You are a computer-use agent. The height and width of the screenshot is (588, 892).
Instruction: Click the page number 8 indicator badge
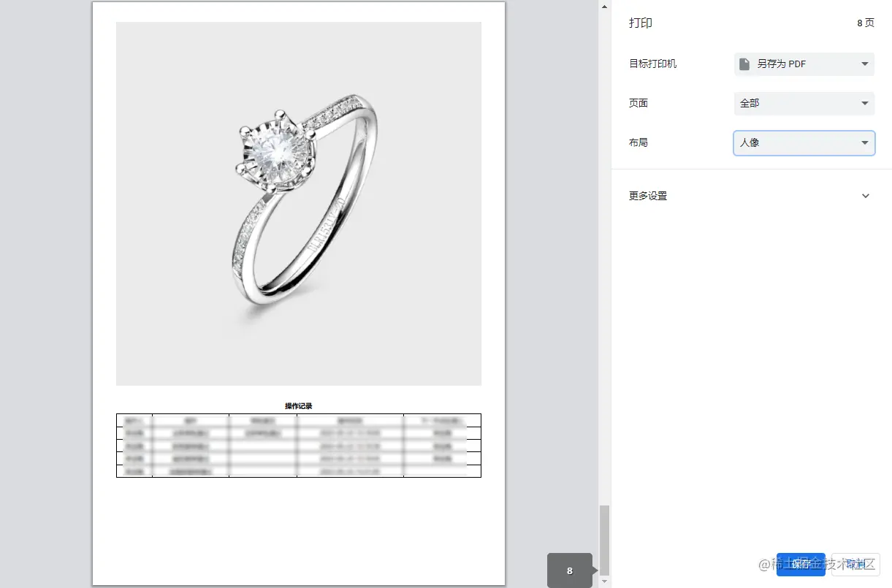click(x=570, y=570)
